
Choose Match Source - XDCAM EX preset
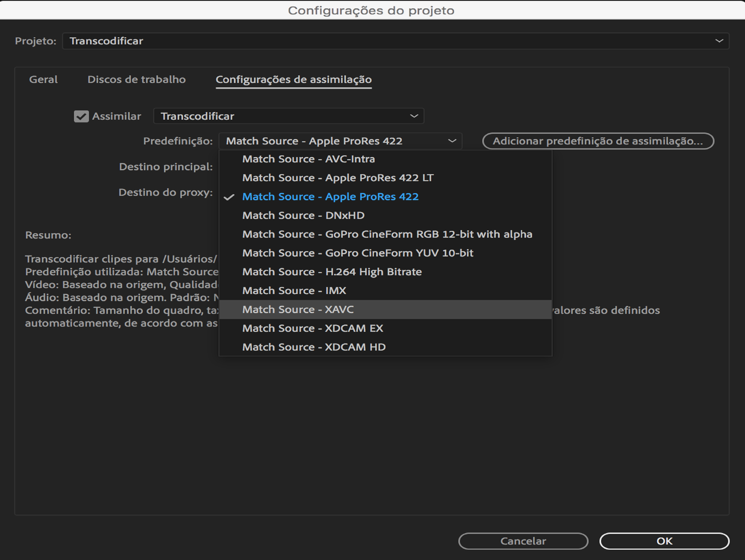(313, 328)
